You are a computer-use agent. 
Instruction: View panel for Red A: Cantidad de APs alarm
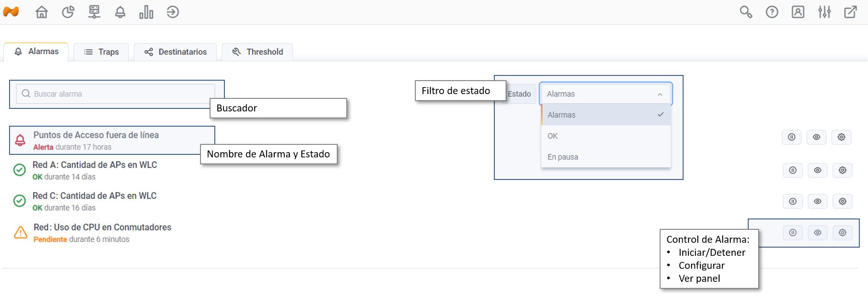pos(818,170)
